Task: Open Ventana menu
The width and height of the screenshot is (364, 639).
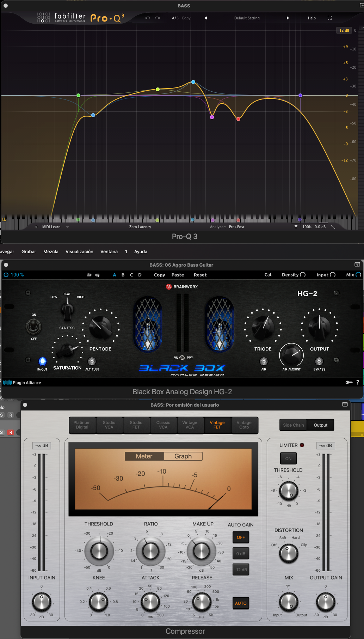Action: pos(109,251)
